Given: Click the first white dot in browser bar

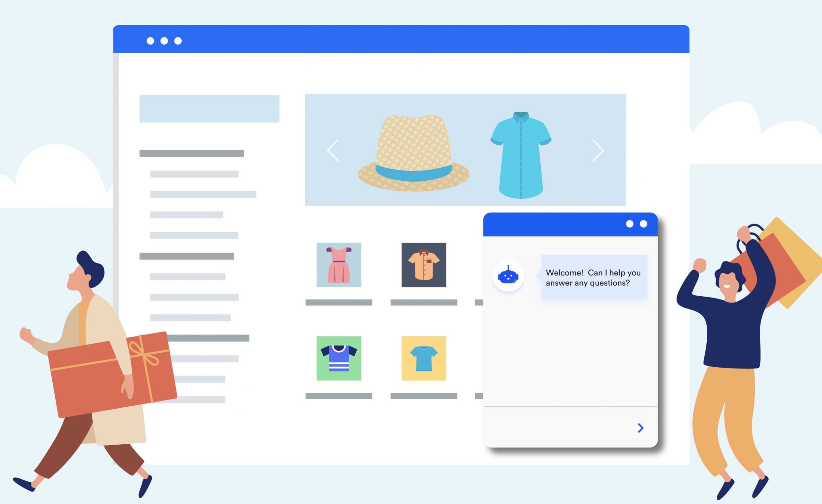Looking at the screenshot, I should tap(151, 41).
